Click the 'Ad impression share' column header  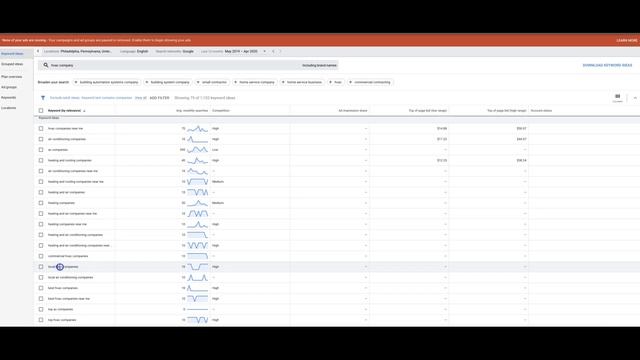[353, 111]
